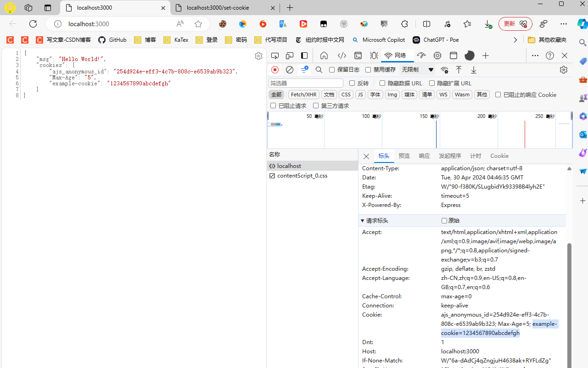The height and width of the screenshot is (368, 588).
Task: Check the 隐藏数据 URL checkbox
Action: point(382,83)
